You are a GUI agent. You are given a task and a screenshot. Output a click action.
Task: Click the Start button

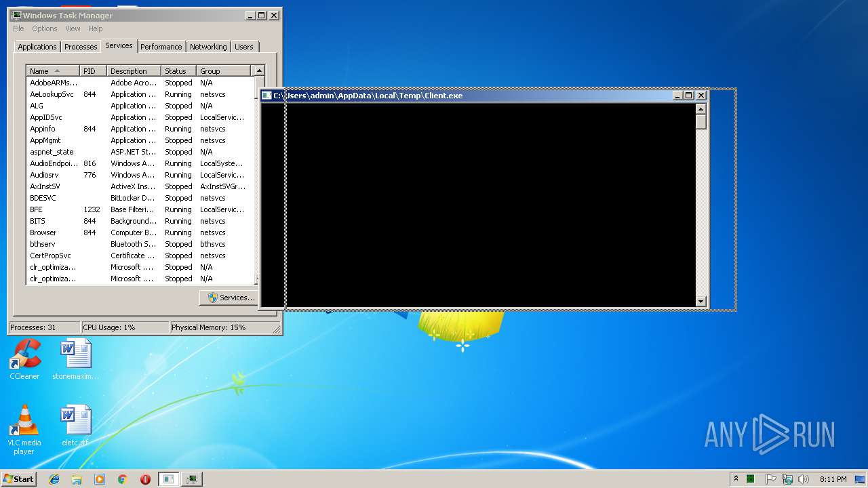(x=18, y=479)
